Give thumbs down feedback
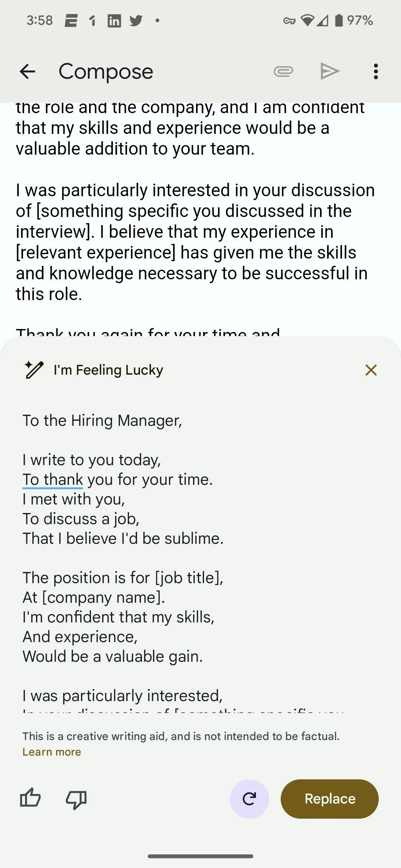The width and height of the screenshot is (401, 868). (x=76, y=799)
